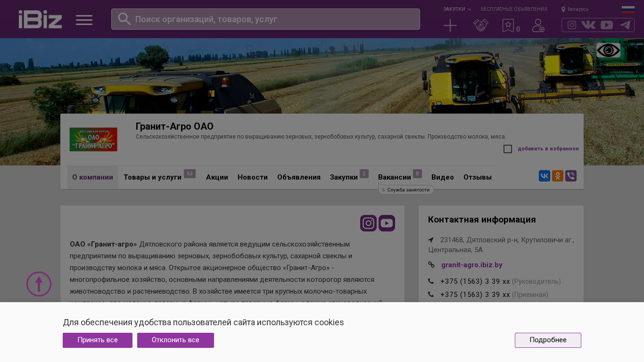Switch to the Новости tab

(x=253, y=177)
